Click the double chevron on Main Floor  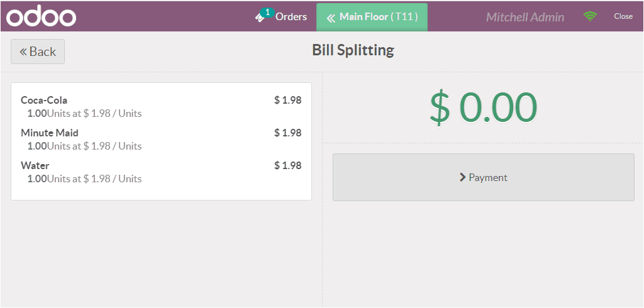(331, 17)
